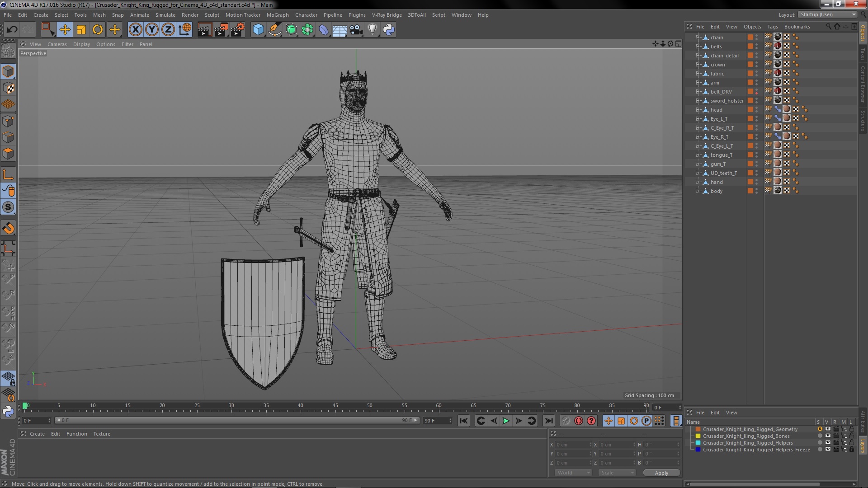This screenshot has width=868, height=488.
Task: Open the Layout dropdown Startup (User)
Action: click(x=827, y=14)
